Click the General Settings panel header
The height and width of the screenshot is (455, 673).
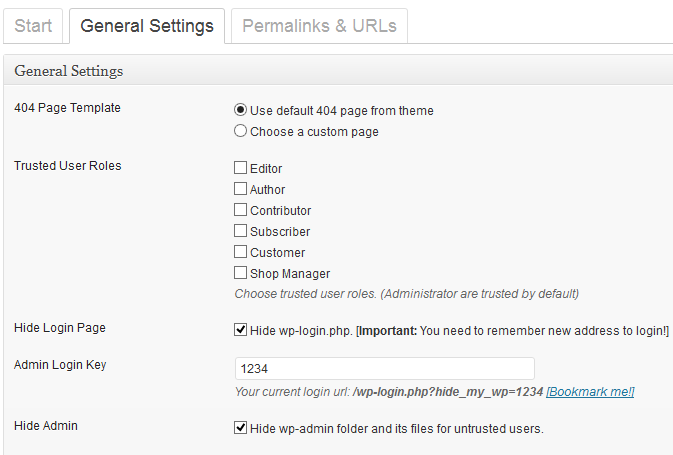pos(68,71)
